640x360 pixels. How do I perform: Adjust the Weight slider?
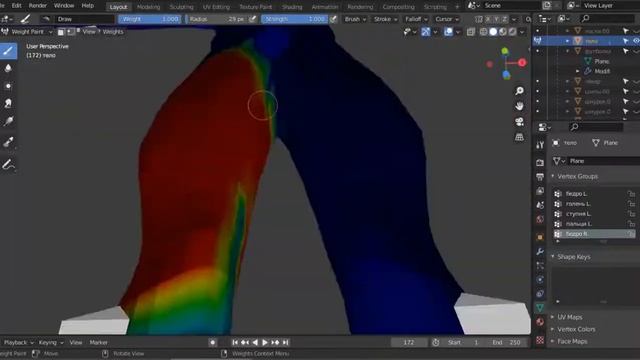pos(149,19)
